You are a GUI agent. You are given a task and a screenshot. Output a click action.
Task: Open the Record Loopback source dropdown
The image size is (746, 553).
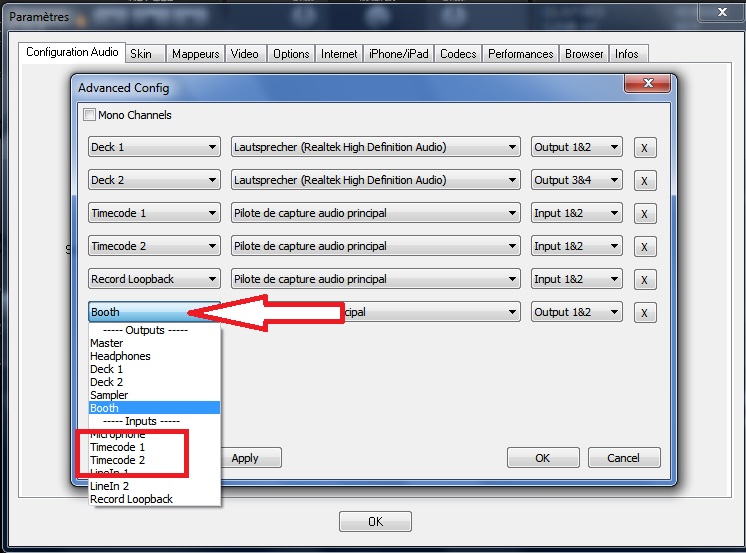[154, 279]
